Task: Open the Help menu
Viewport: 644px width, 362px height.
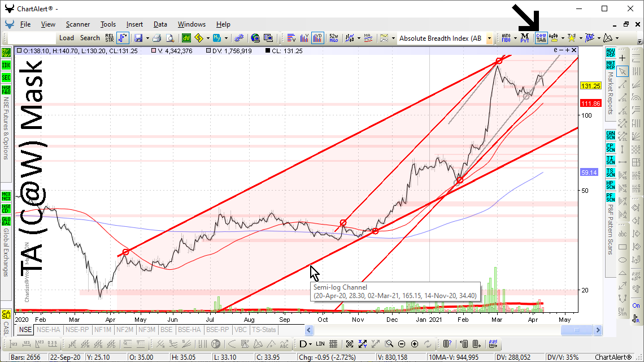Action: tap(223, 24)
